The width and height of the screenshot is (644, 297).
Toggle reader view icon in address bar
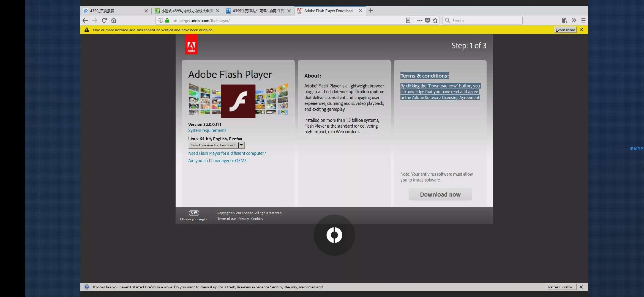408,20
